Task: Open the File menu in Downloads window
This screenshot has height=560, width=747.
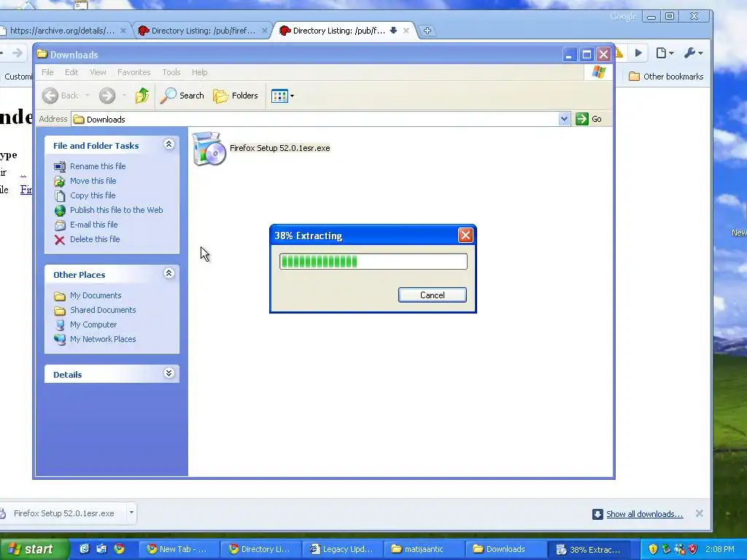Action: tap(47, 72)
